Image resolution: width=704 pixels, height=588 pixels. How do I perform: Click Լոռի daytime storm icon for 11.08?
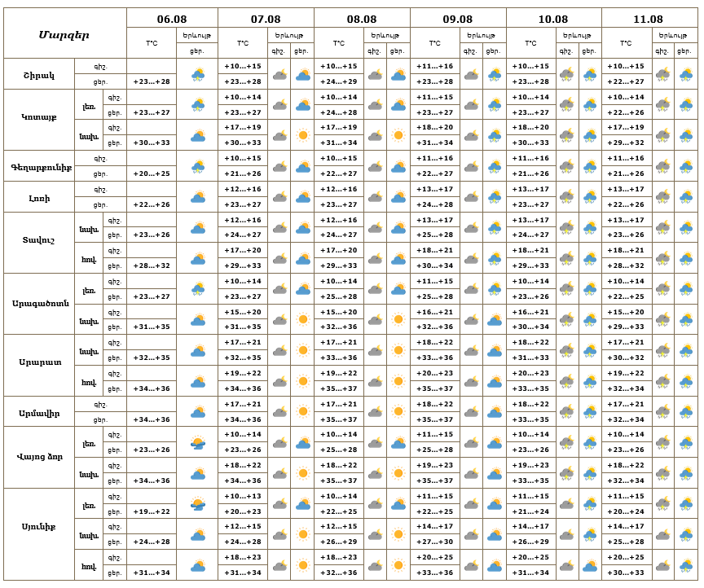[x=685, y=197]
